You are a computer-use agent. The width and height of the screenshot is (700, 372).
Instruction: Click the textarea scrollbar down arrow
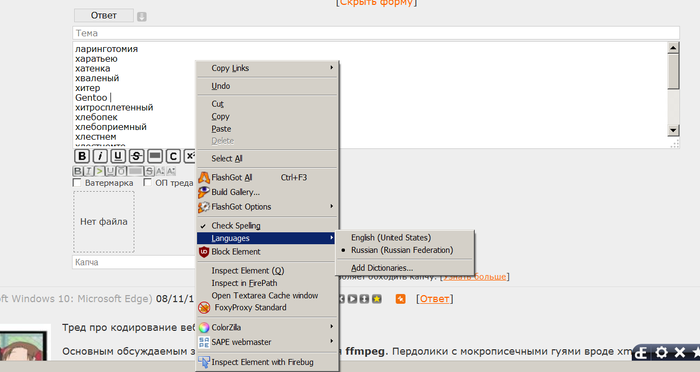[673, 130]
